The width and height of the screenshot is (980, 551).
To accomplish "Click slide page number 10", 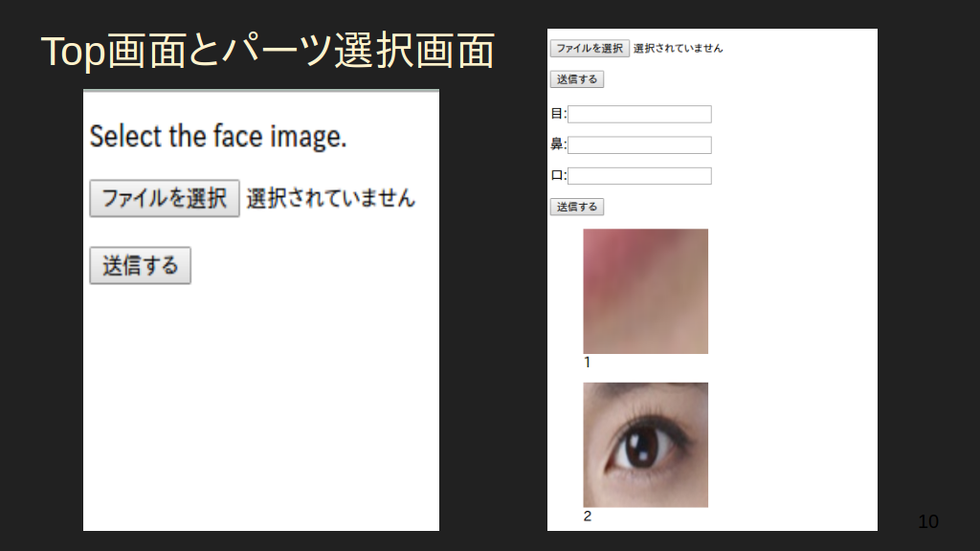I will [x=928, y=521].
